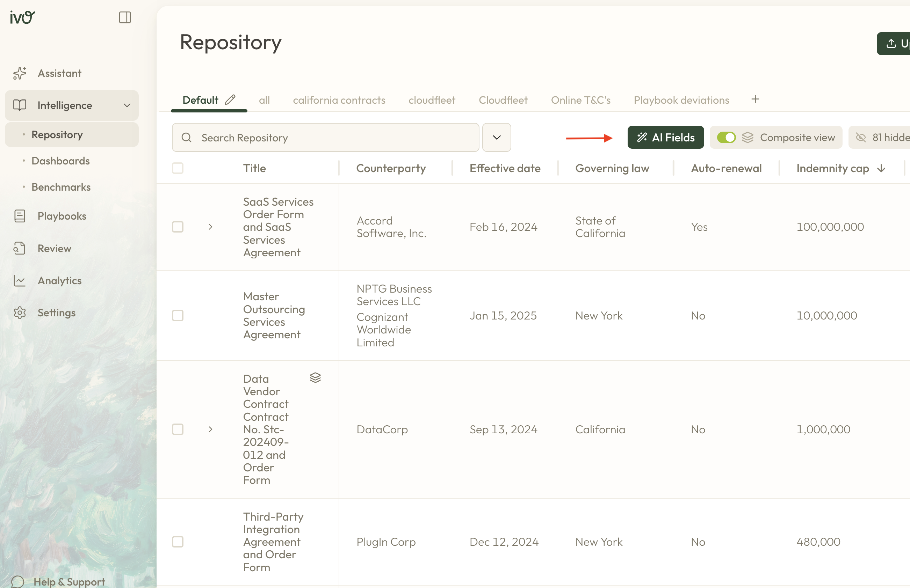Click the AI Fields button

(665, 138)
